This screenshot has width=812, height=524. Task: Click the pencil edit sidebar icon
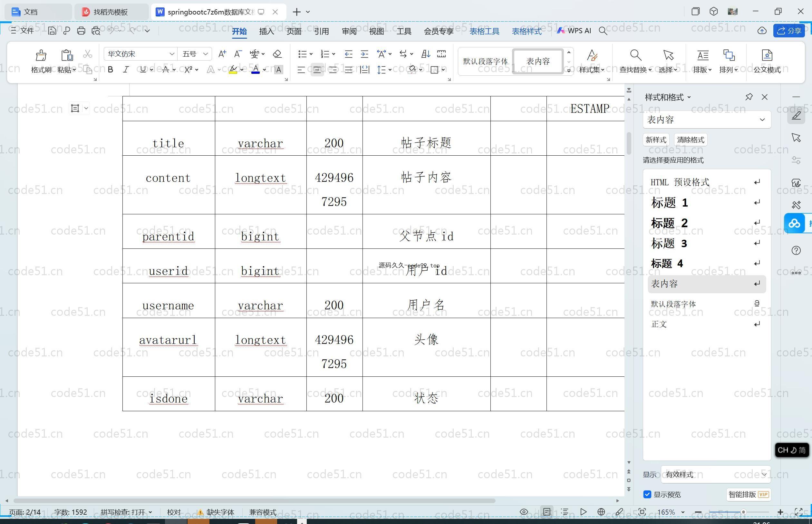(796, 115)
